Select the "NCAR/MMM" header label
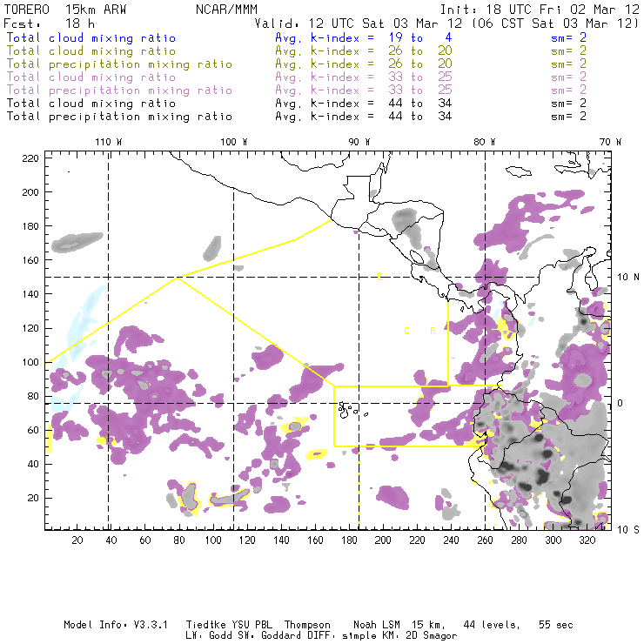The height and width of the screenshot is (644, 644). 227,10
